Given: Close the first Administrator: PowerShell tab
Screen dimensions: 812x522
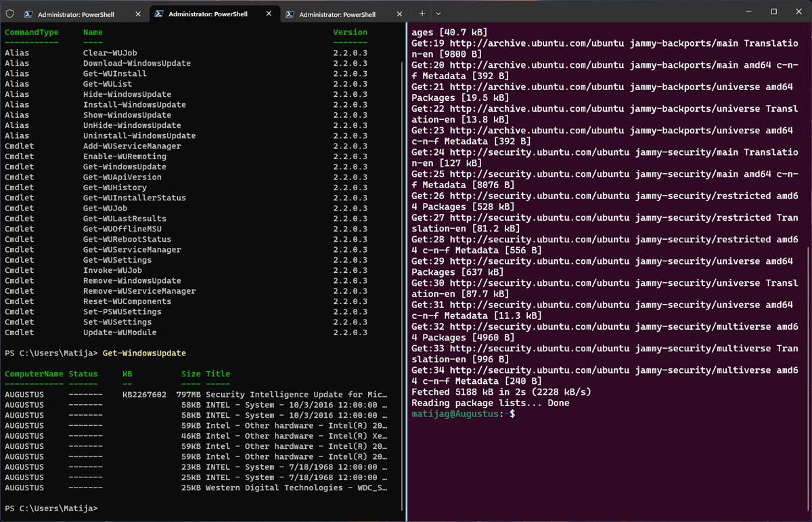Looking at the screenshot, I should [x=138, y=14].
